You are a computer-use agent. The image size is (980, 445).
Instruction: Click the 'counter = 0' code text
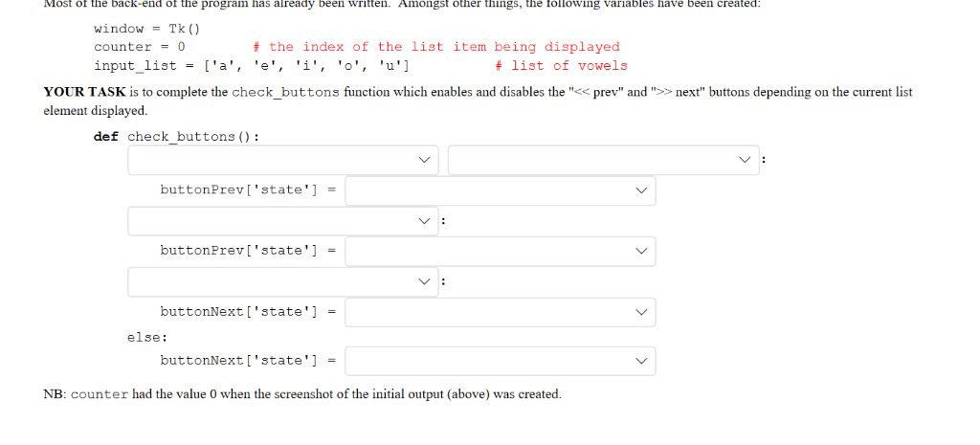pos(140,47)
